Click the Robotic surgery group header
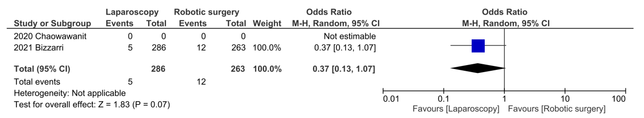The image size is (644, 118). point(206,12)
